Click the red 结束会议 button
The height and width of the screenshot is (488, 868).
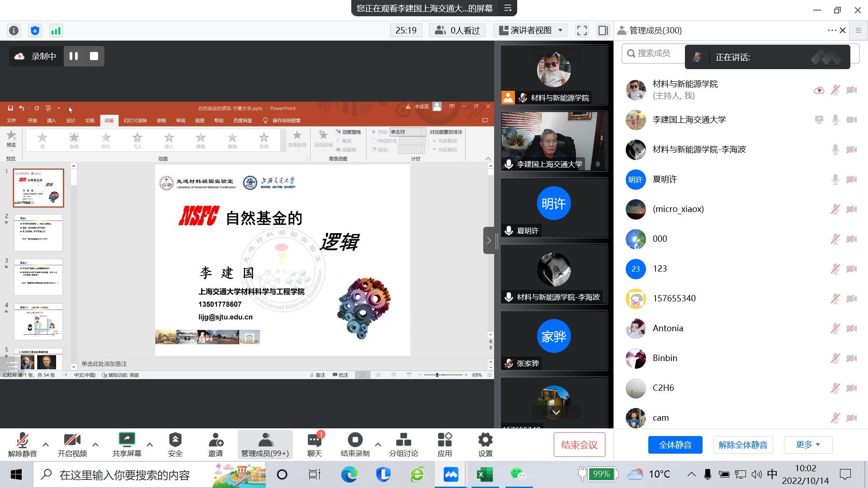tap(579, 445)
